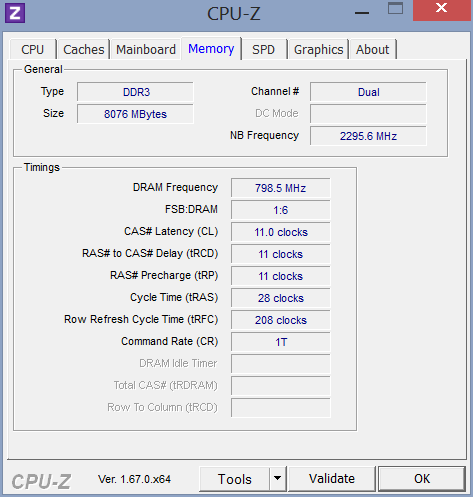
Task: Click the CPU-Z purple Z app icon
Action: click(x=15, y=13)
